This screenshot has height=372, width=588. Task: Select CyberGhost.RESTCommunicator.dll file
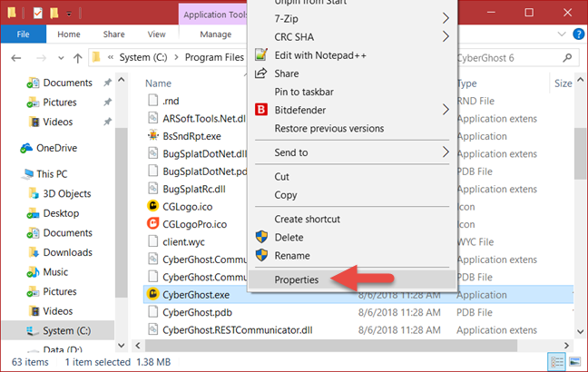pos(238,330)
